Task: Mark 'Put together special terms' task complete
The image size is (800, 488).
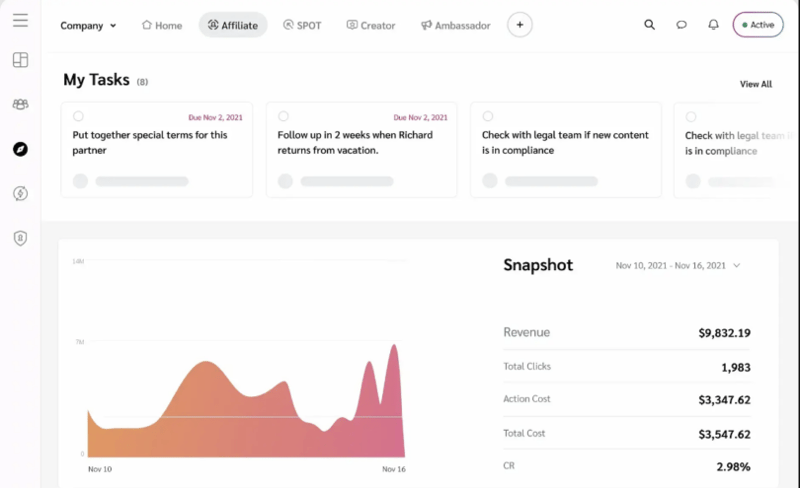Action: pyautogui.click(x=78, y=116)
